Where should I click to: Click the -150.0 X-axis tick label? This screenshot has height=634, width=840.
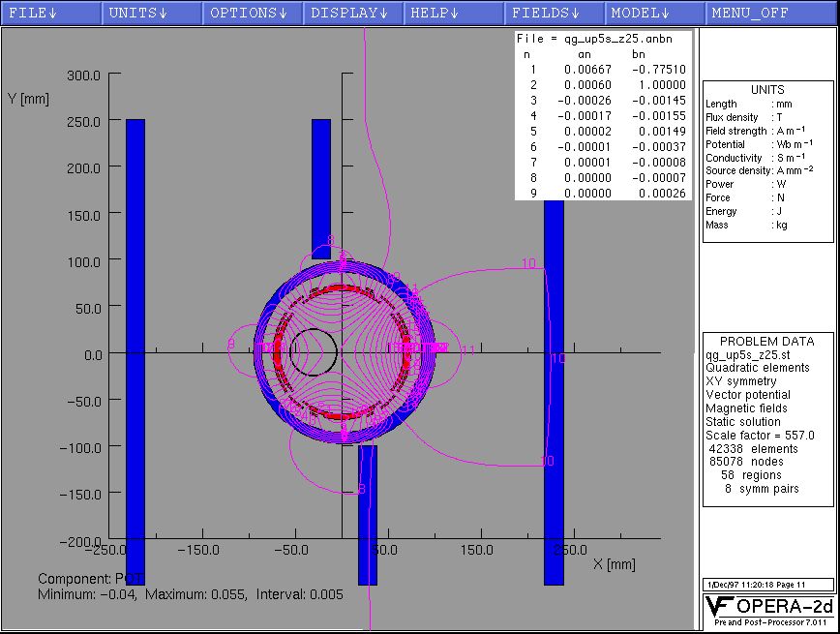(x=198, y=550)
